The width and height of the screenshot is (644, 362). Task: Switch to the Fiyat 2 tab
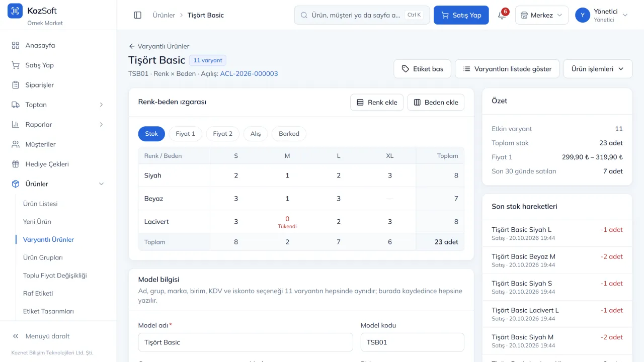[223, 134]
